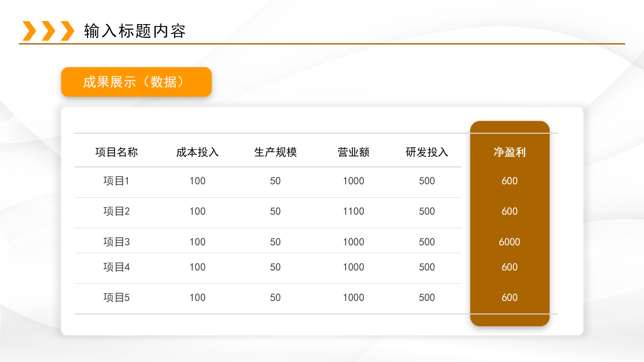
Task: Click the orange 成果展示（数据） label button
Action: (x=136, y=81)
